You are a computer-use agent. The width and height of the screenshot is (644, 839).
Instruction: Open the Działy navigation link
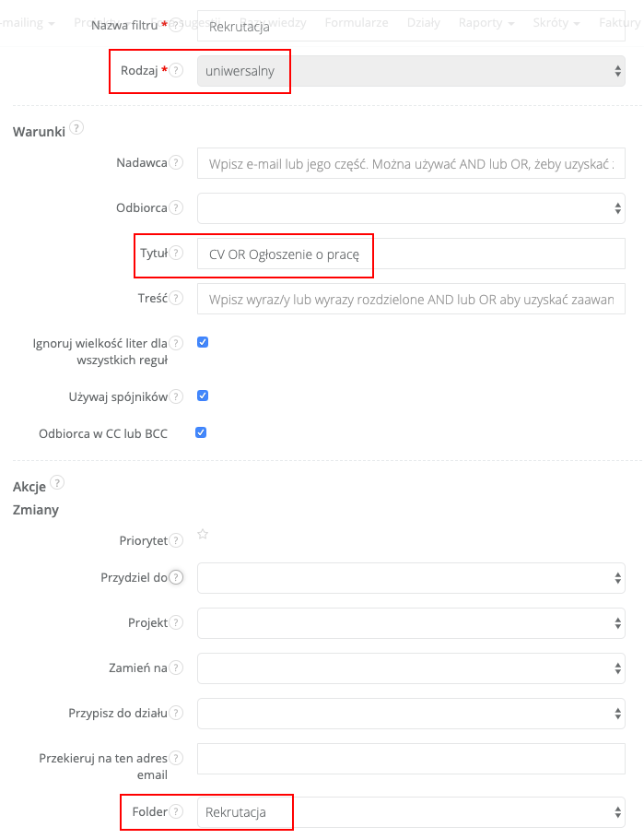[x=423, y=22]
